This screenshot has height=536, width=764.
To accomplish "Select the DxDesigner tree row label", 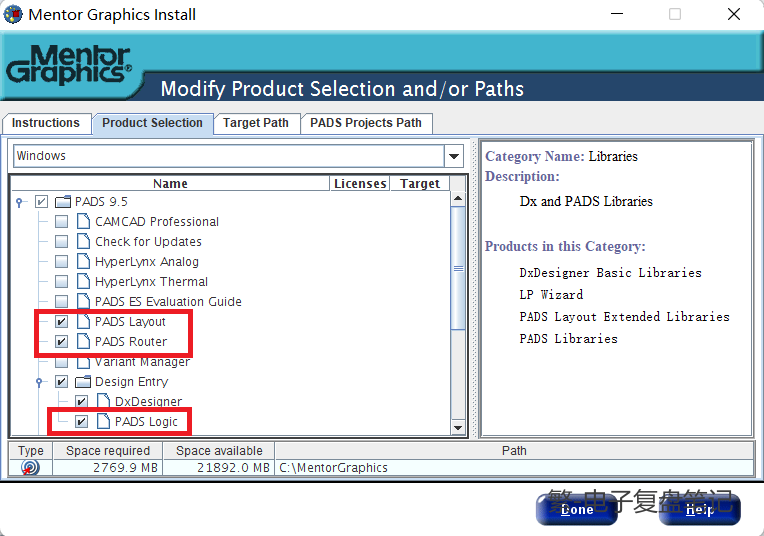I will (148, 402).
